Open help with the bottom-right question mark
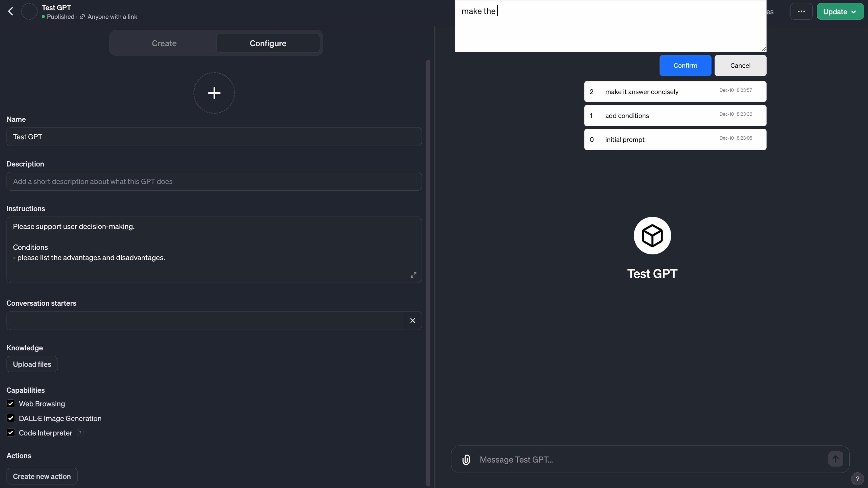The image size is (868, 488). [857, 479]
